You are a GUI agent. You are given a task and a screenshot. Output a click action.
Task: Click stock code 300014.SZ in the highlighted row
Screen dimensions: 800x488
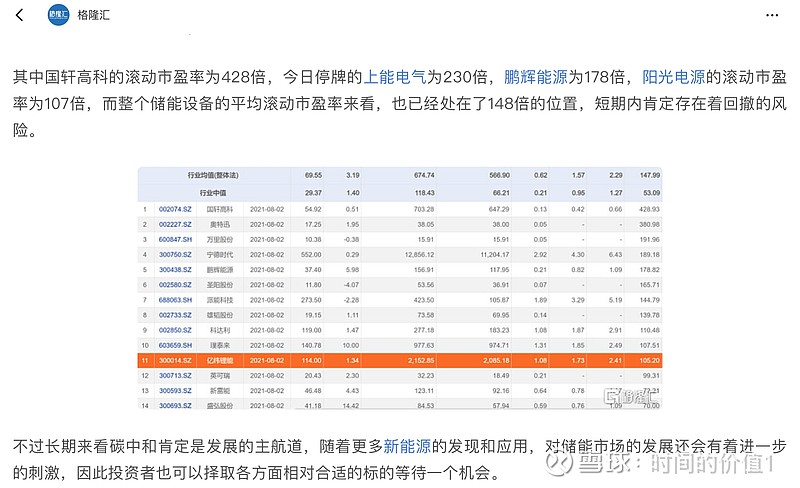pyautogui.click(x=175, y=360)
